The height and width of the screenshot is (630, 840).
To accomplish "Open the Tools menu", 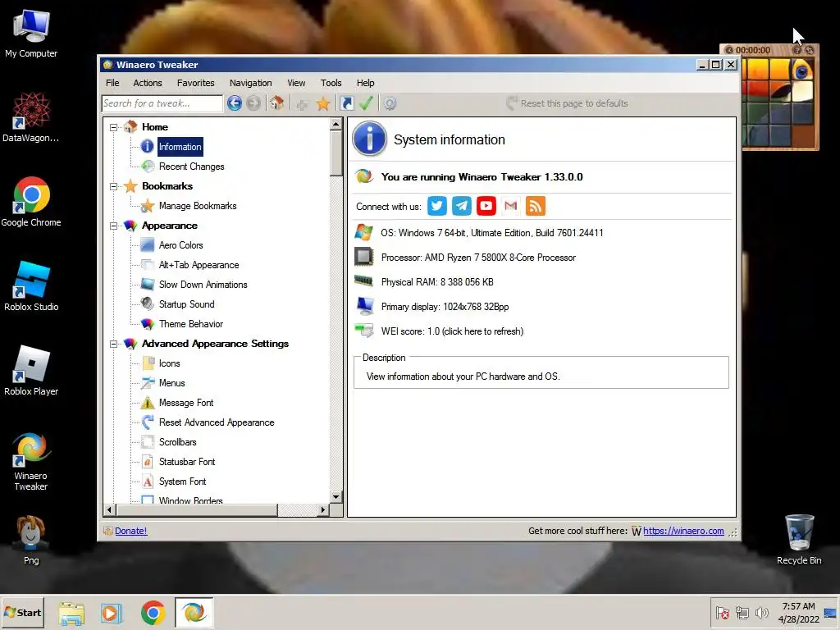I will coord(331,83).
